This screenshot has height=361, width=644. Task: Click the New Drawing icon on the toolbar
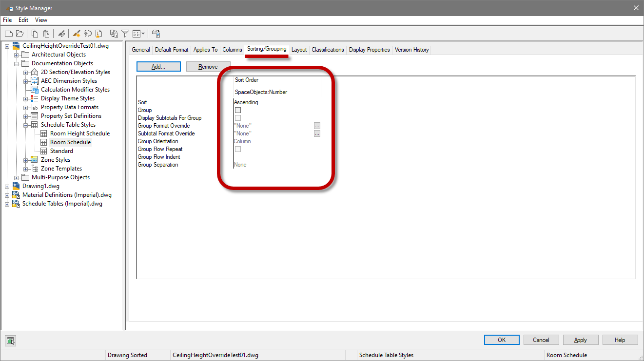[8, 33]
